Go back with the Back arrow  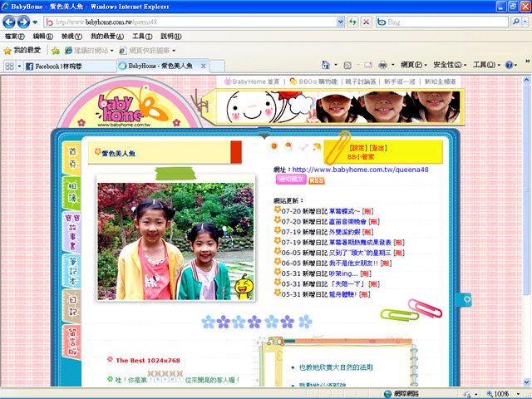click(x=9, y=22)
